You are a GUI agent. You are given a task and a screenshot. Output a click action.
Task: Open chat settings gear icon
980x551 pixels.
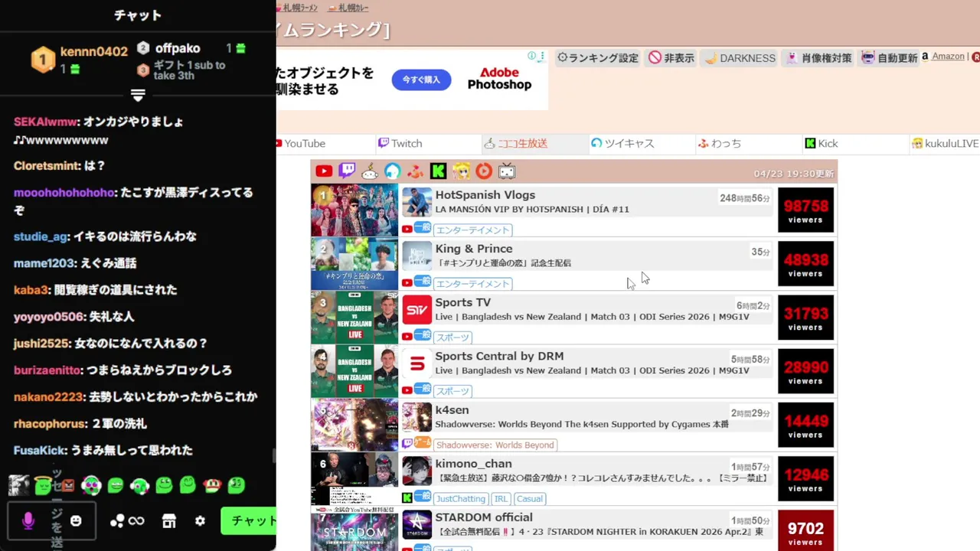[200, 521]
